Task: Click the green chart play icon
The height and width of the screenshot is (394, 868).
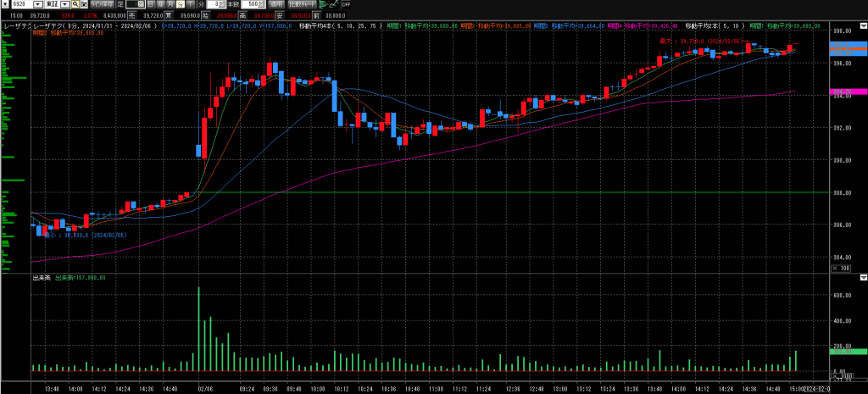Action: click(x=322, y=4)
